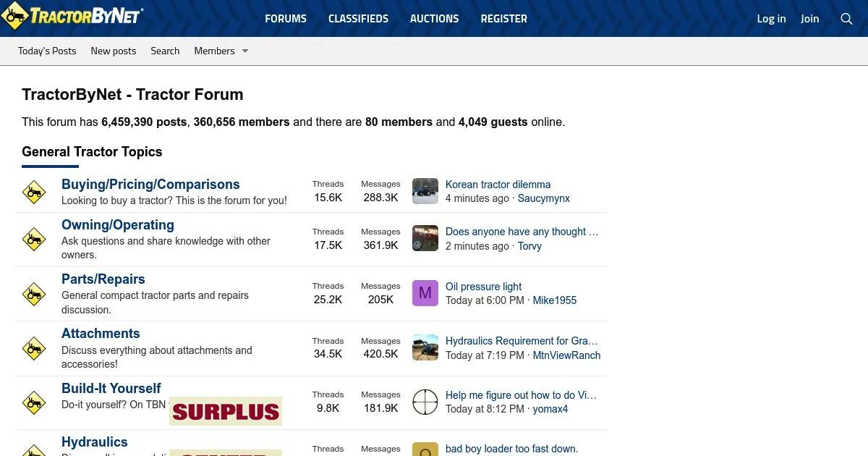Open thread Hydraulics Requirement for Gra…
This screenshot has height=456, width=868.
click(522, 341)
